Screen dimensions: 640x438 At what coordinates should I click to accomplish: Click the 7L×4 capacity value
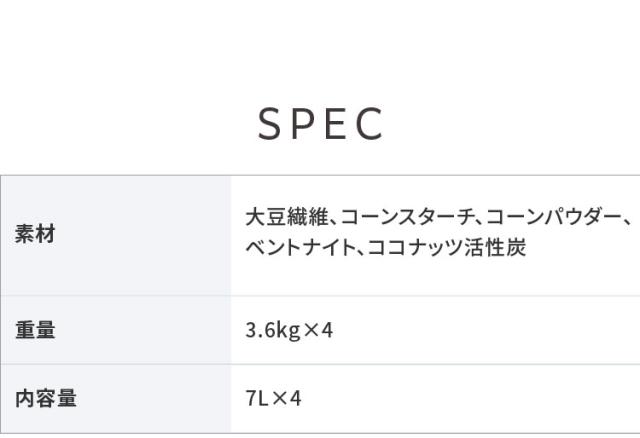coord(273,398)
